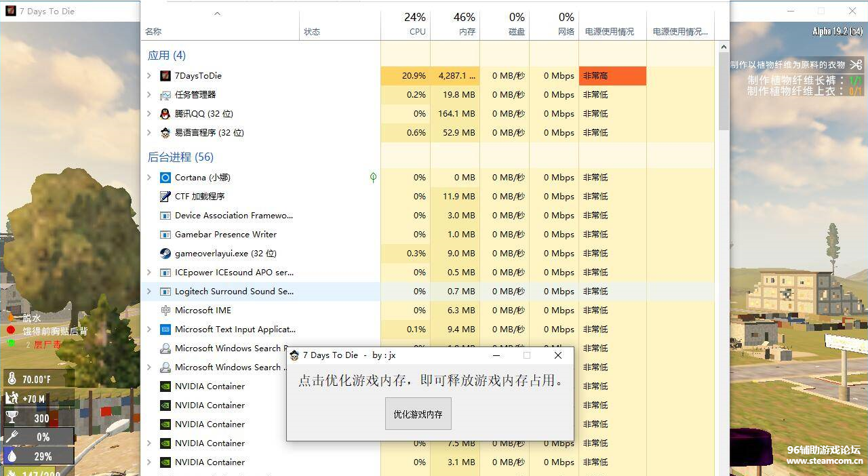Click the Steam gameoverlayui.exe icon
This screenshot has height=476, width=868.
[165, 254]
